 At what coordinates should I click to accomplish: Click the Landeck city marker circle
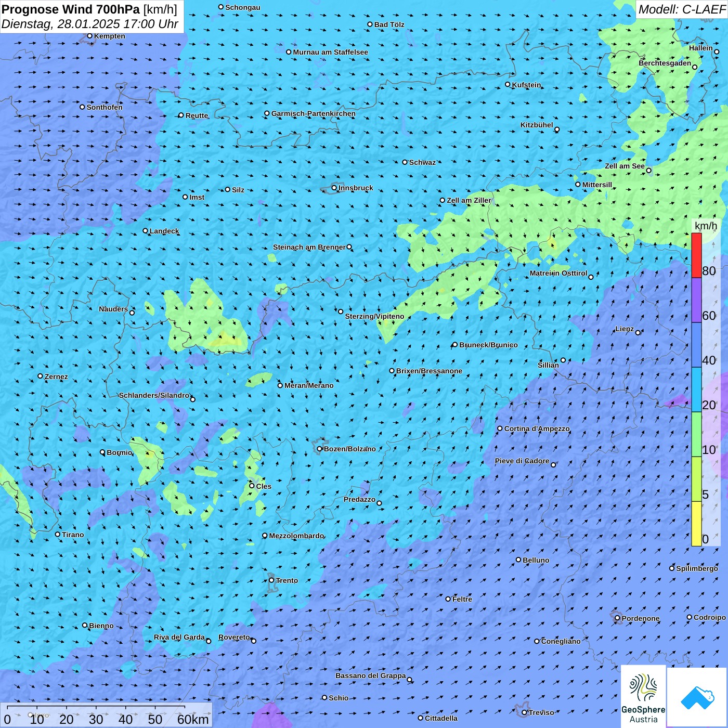[x=146, y=231]
